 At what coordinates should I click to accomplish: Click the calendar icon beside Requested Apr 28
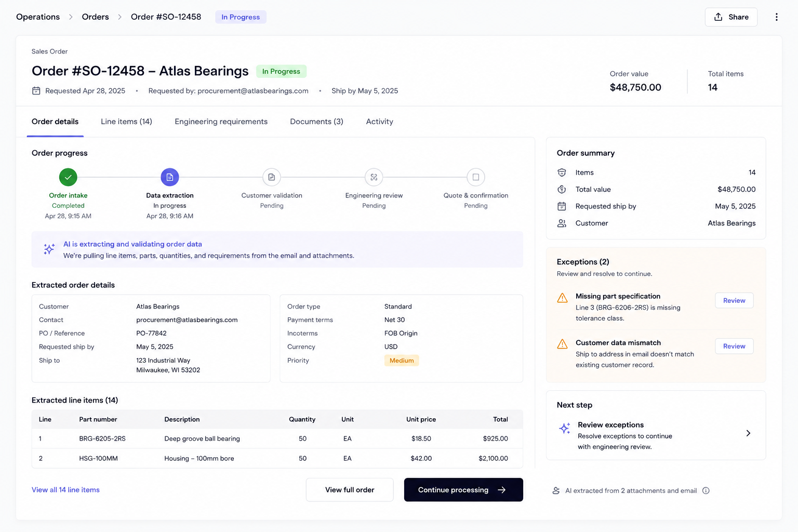click(x=36, y=91)
